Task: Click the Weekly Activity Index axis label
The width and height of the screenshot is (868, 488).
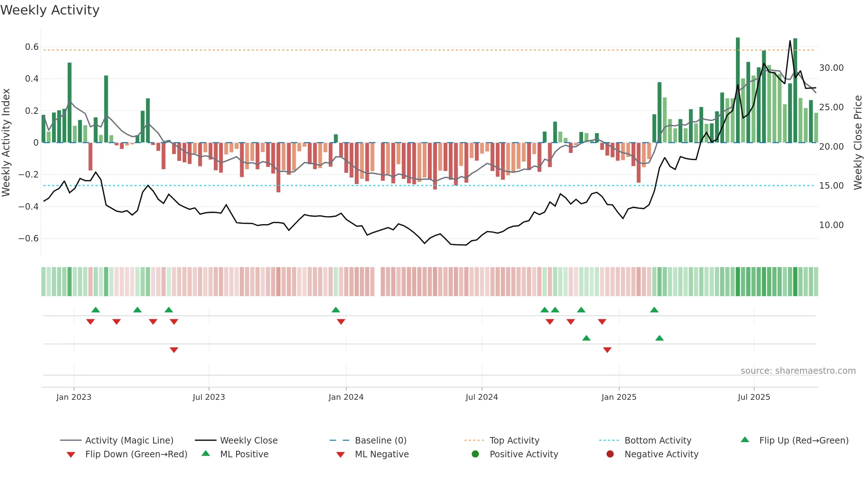Action: (x=6, y=142)
